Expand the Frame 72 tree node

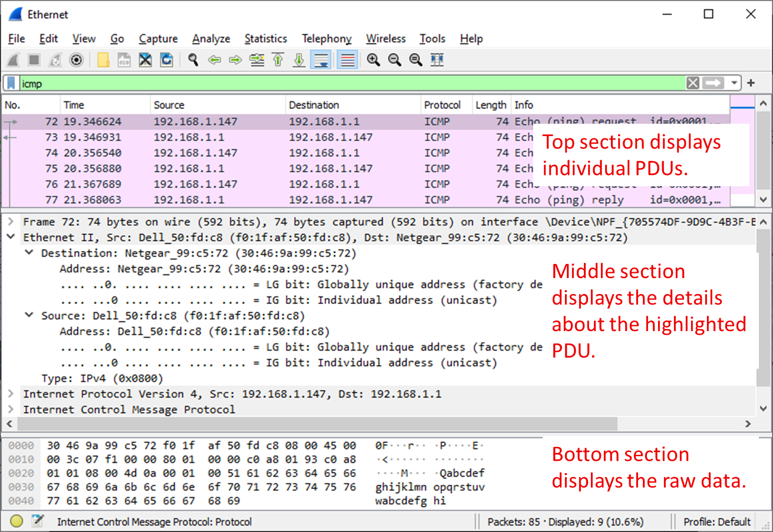point(11,222)
